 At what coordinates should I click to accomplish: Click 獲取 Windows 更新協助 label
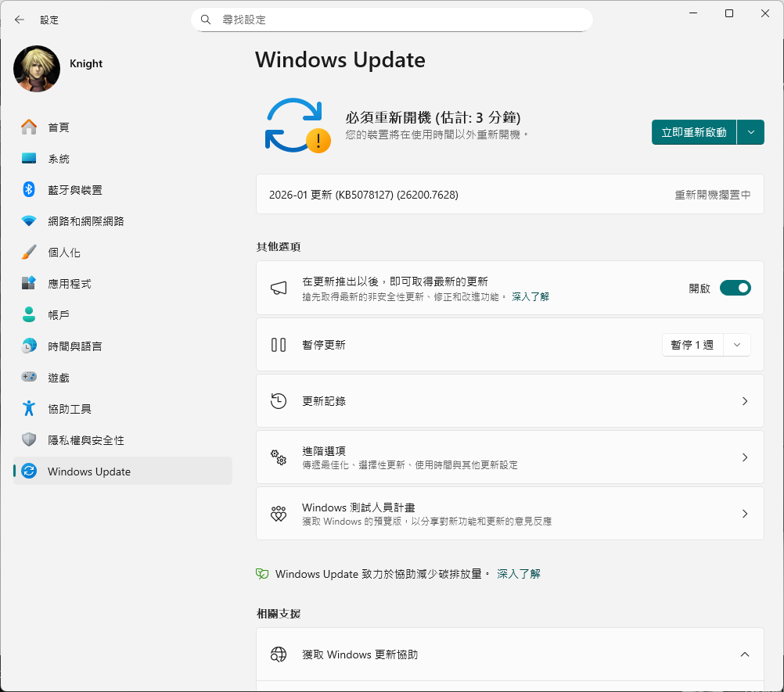tap(360, 654)
